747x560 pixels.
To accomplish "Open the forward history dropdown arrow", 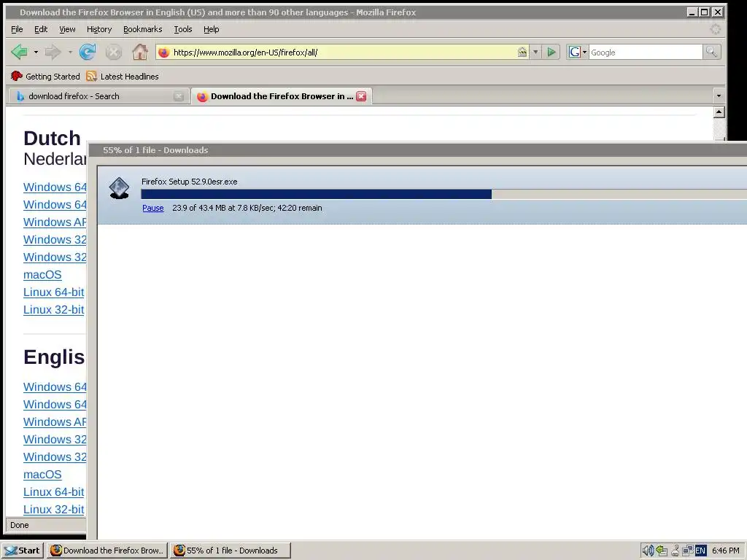I will pyautogui.click(x=70, y=52).
